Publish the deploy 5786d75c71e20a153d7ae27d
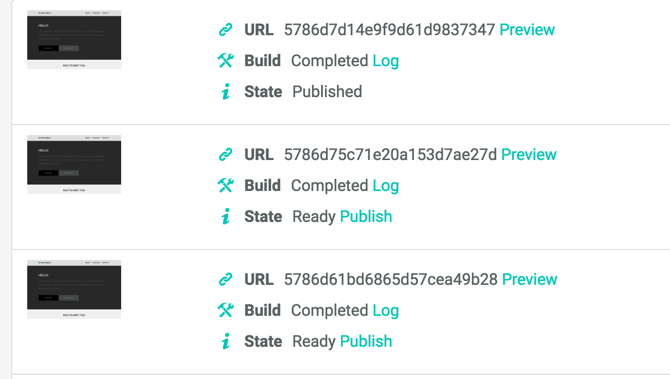The height and width of the screenshot is (379, 670). click(366, 217)
